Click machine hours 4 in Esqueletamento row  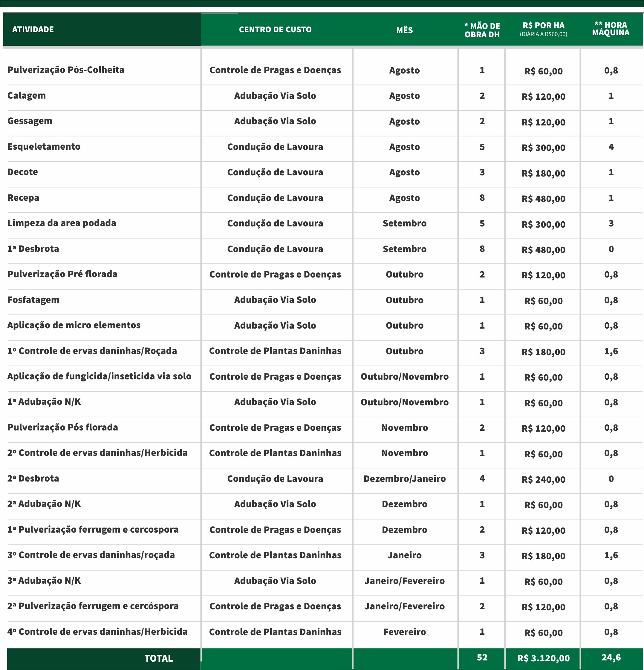[x=611, y=147]
